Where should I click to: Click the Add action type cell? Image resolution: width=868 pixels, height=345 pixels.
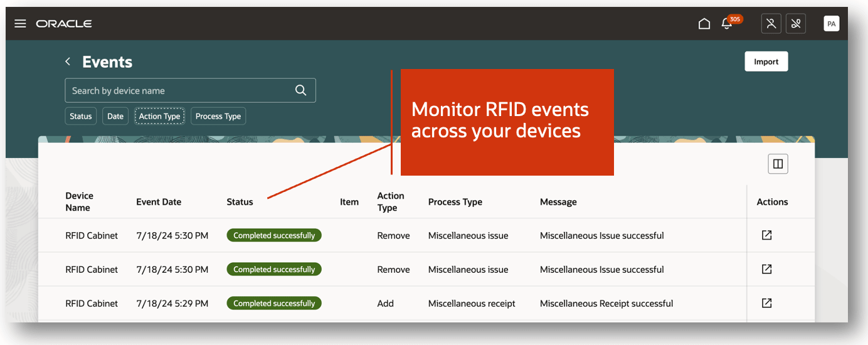pos(385,304)
